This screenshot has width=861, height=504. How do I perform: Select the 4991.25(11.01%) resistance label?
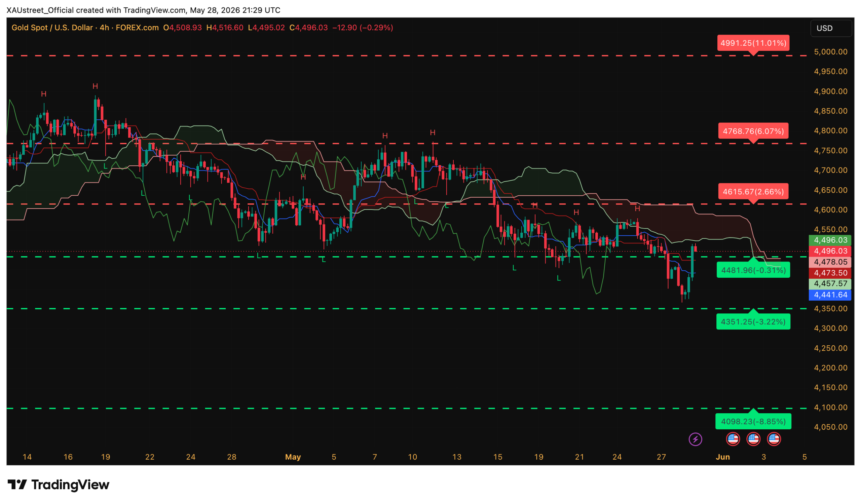[x=753, y=43]
